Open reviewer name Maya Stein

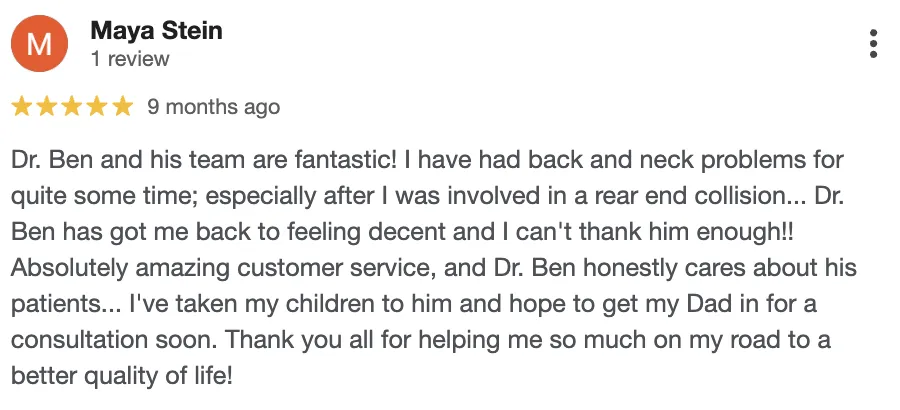click(156, 30)
